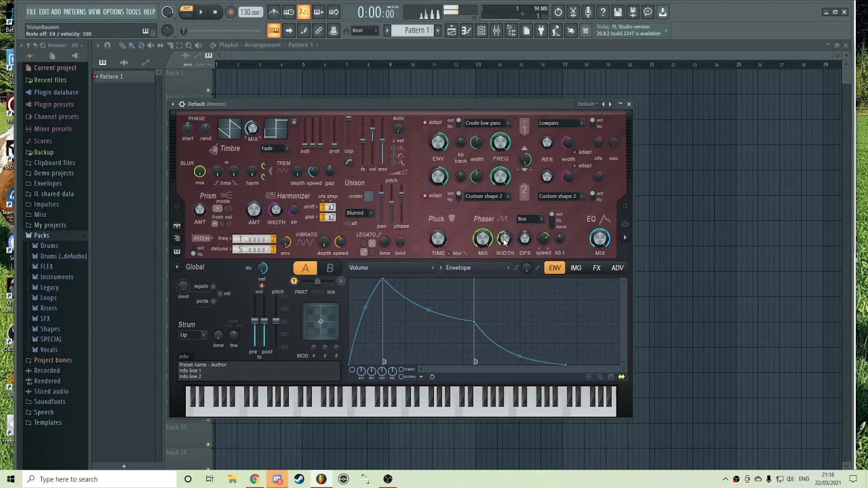The image size is (868, 488).
Task: Toggle the Browser view icon
Action: point(511,30)
